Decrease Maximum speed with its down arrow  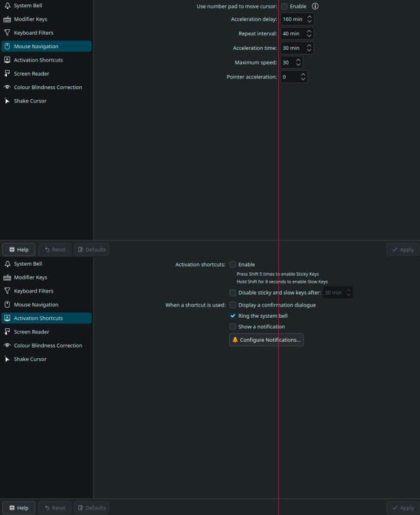pyautogui.click(x=298, y=65)
